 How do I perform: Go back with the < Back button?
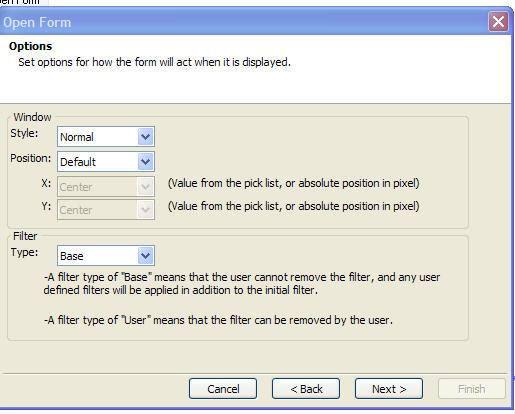[306, 389]
